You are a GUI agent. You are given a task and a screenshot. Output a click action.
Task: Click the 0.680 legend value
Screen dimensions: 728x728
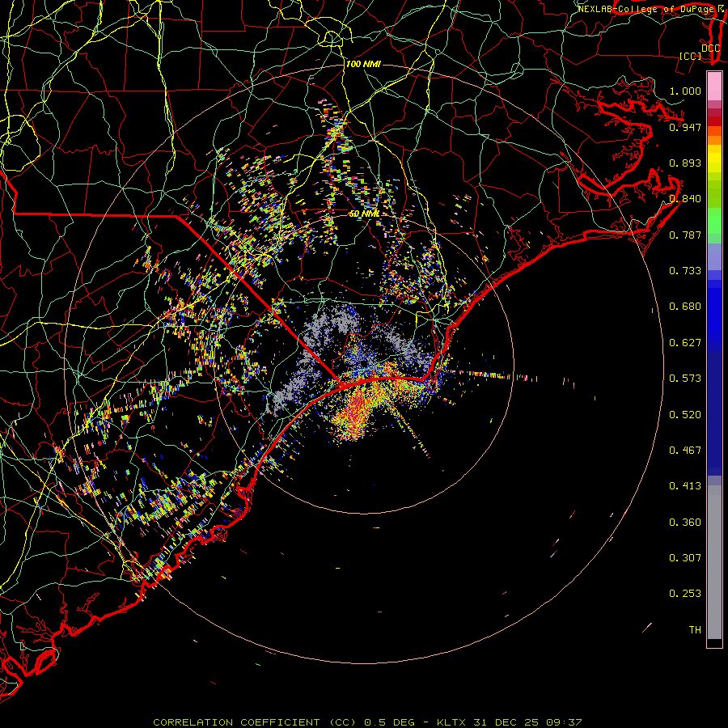click(685, 307)
